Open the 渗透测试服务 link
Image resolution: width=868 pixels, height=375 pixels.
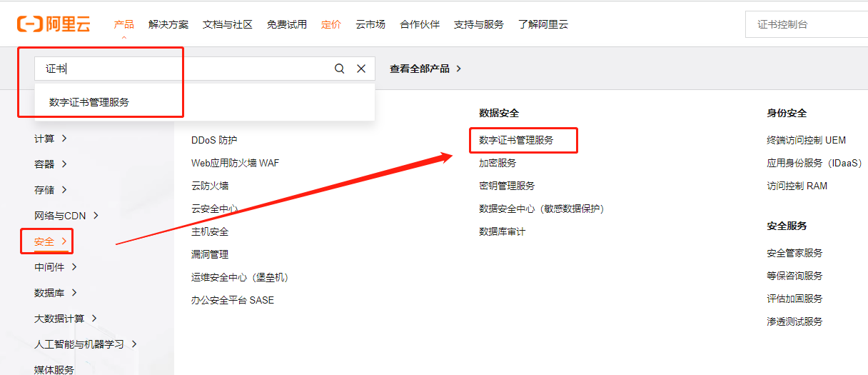794,321
